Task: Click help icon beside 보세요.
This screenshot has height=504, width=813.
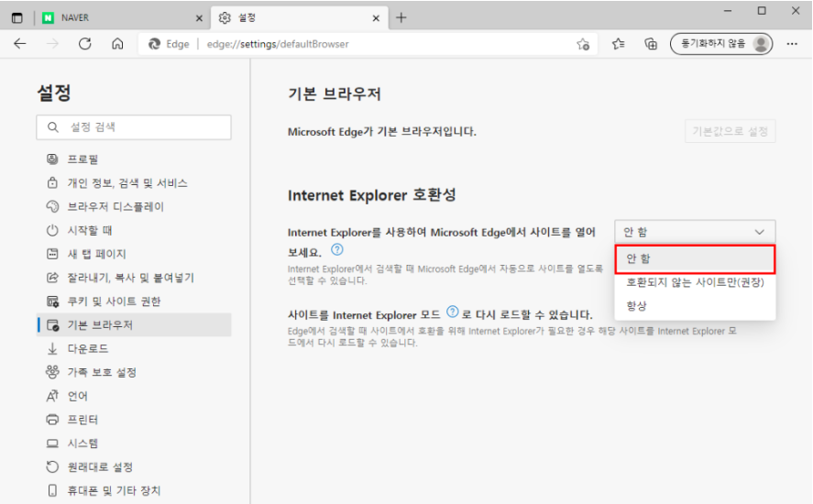Action: 337,250
